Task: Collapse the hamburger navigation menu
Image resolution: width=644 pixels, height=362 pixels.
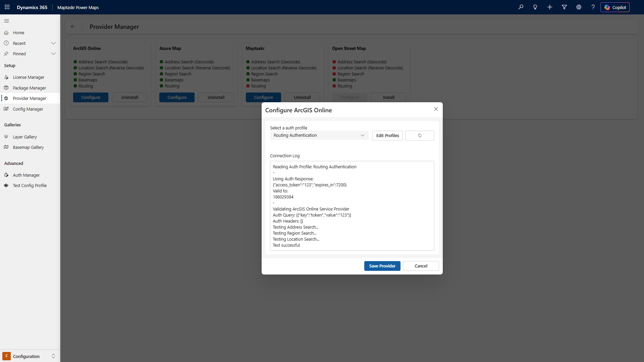Action: click(6, 21)
